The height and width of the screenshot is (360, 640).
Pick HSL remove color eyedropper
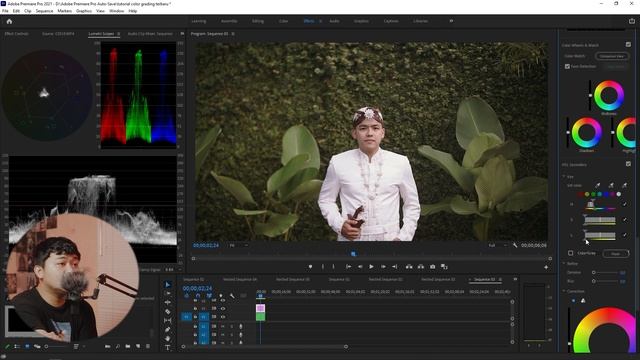(624, 185)
